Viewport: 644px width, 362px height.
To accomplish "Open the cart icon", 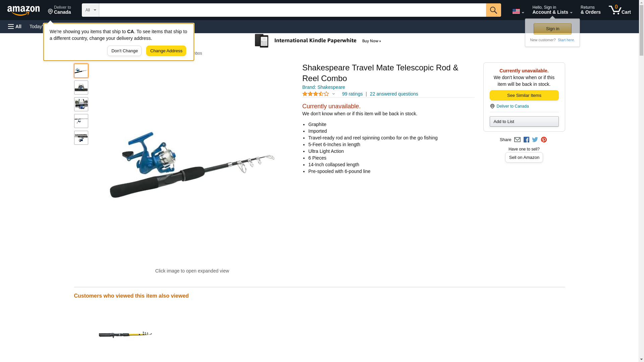I will (620, 10).
